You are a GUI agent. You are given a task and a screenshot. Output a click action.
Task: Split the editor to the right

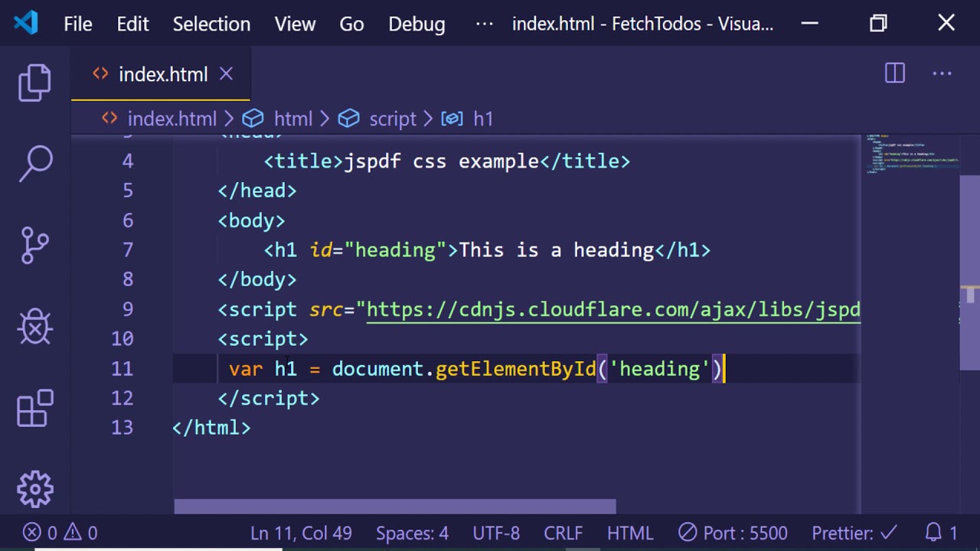click(894, 73)
